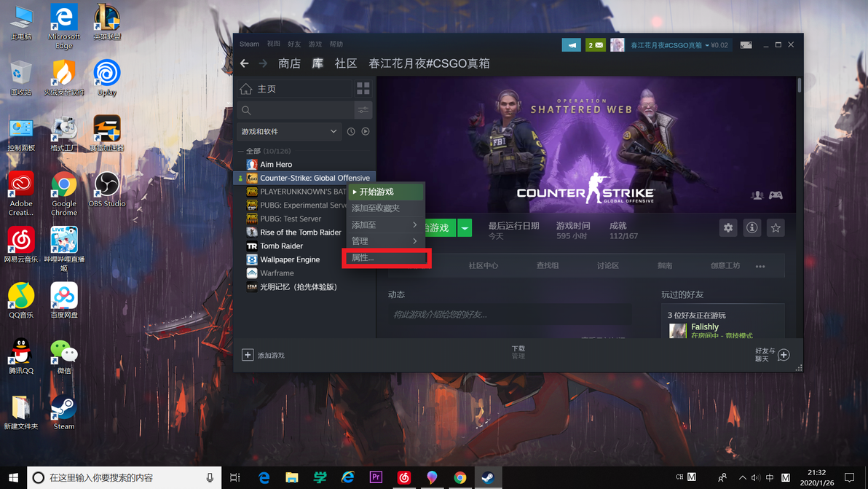
Task: Open File Explorer from taskbar
Action: tap(292, 477)
